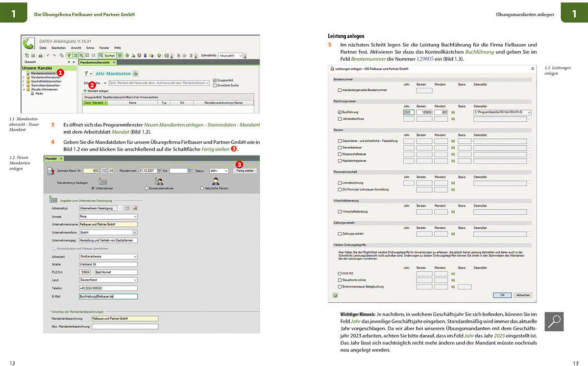Select the Unternehmen radio button
588x366 pixels.
(93, 188)
